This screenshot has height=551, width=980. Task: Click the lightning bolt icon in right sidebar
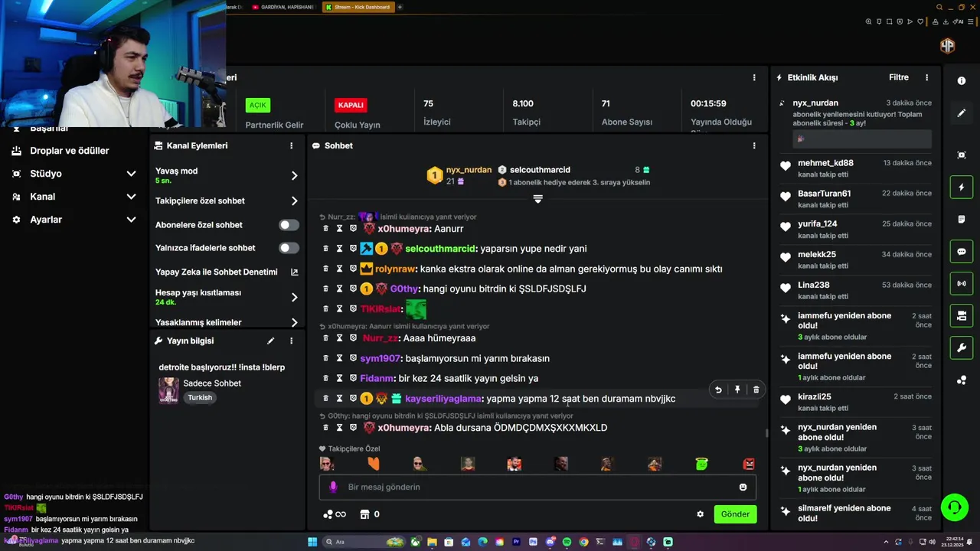tap(962, 187)
